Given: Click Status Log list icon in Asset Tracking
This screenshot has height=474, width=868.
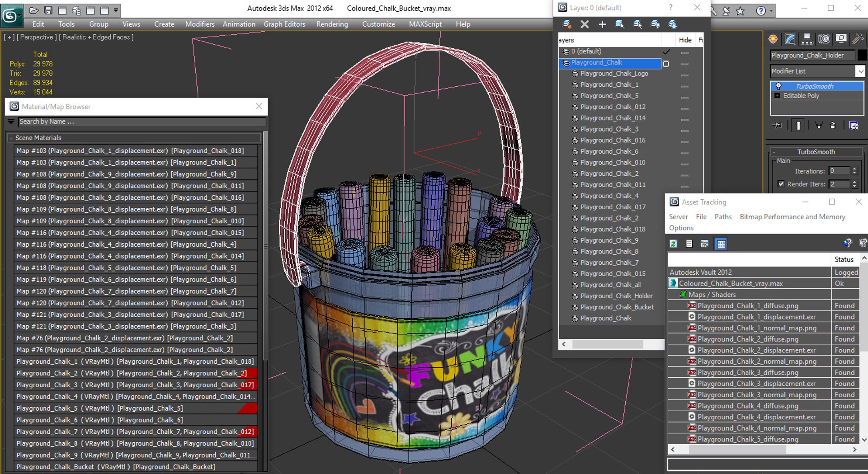Looking at the screenshot, I should click(689, 244).
